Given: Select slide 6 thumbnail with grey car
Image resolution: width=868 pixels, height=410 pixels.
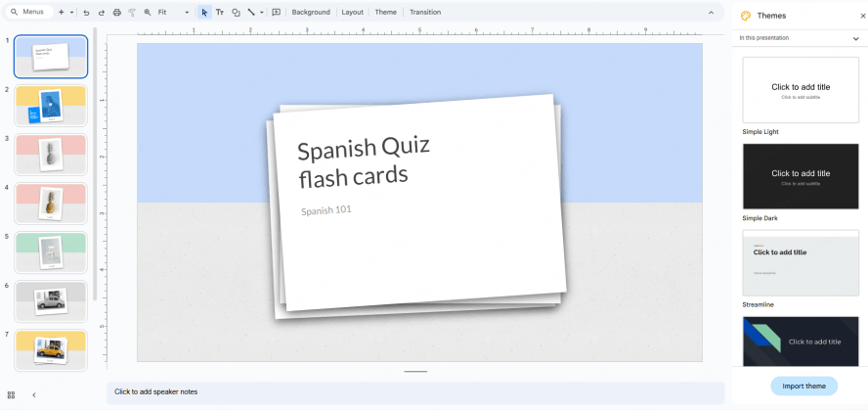Looking at the screenshot, I should (51, 301).
